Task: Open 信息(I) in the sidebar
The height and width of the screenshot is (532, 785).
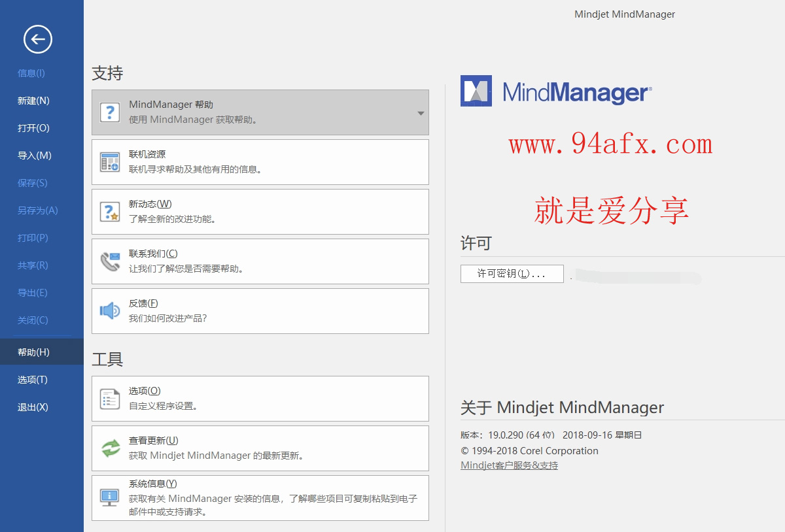Action: pyautogui.click(x=31, y=73)
